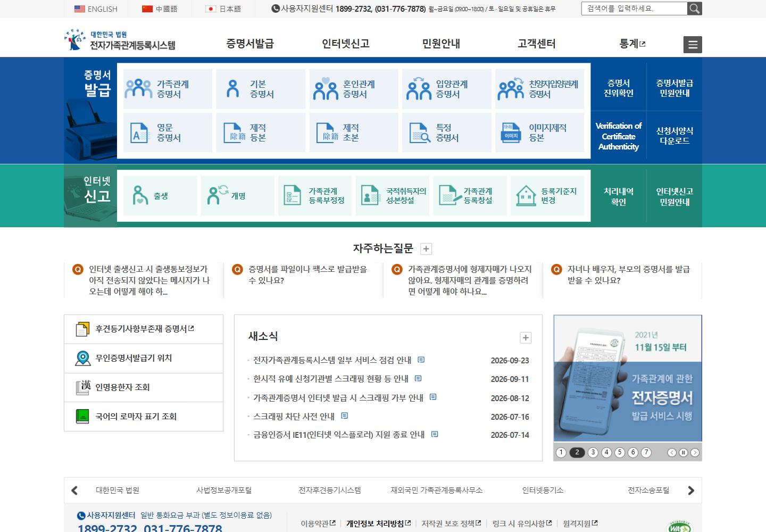Go to banner slide 1
Screen dimensions: 766x532
point(561,452)
